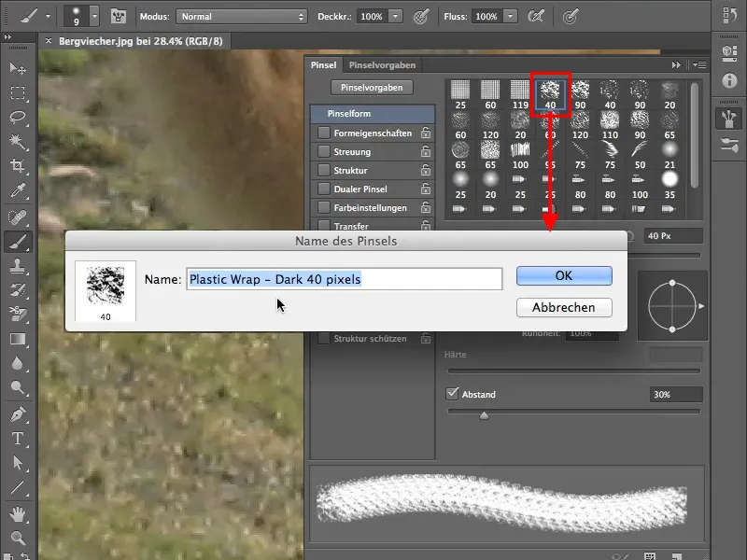This screenshot has width=747, height=560.
Task: Select the Path Selection tool
Action: pyautogui.click(x=18, y=462)
